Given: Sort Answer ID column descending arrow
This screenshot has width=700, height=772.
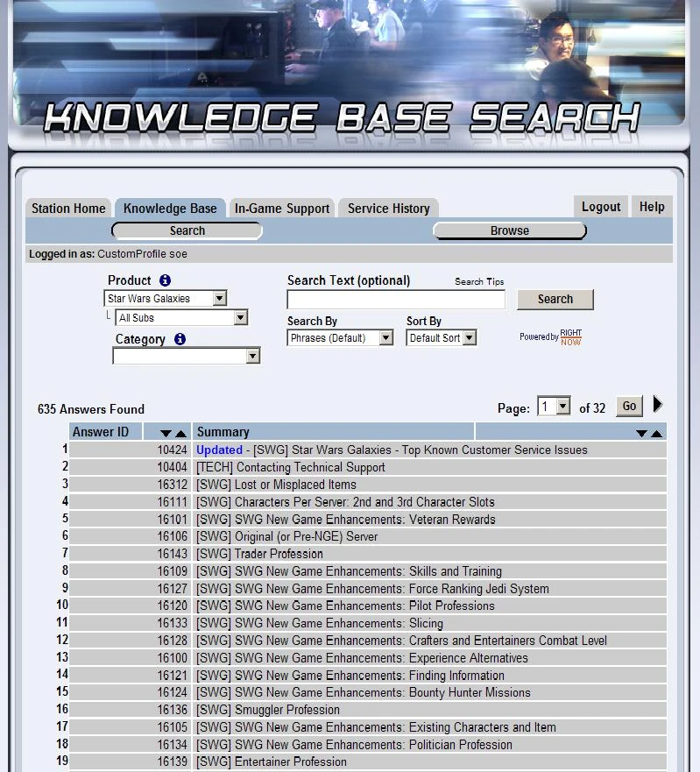Looking at the screenshot, I should click(x=166, y=433).
